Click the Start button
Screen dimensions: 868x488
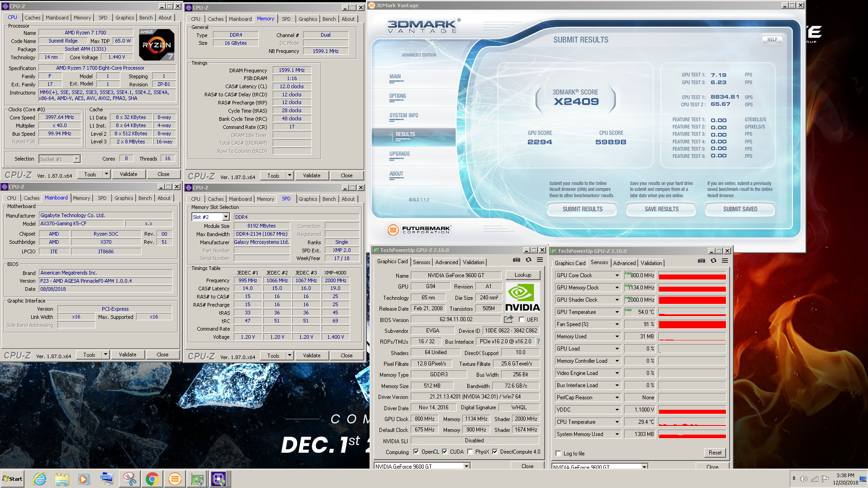(x=12, y=479)
